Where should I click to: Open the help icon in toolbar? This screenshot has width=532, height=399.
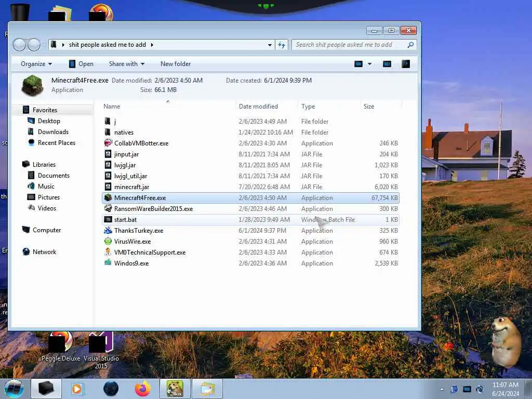(x=406, y=64)
